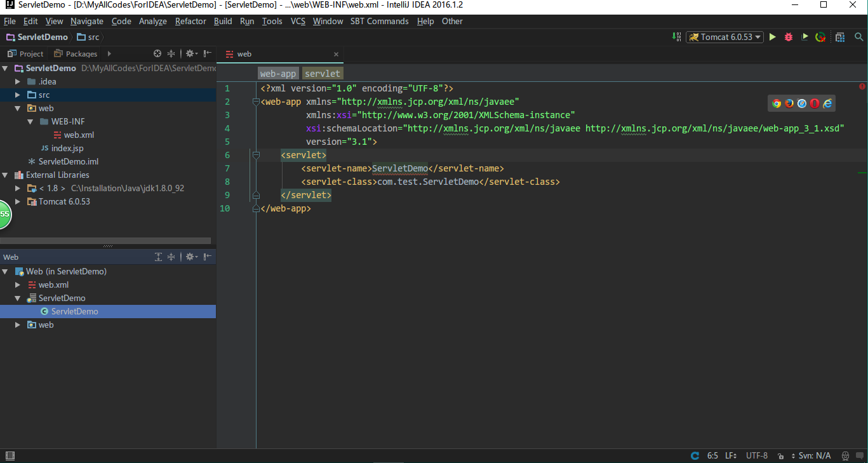Close the web editor tab
Image resolution: width=868 pixels, height=463 pixels.
pyautogui.click(x=336, y=54)
